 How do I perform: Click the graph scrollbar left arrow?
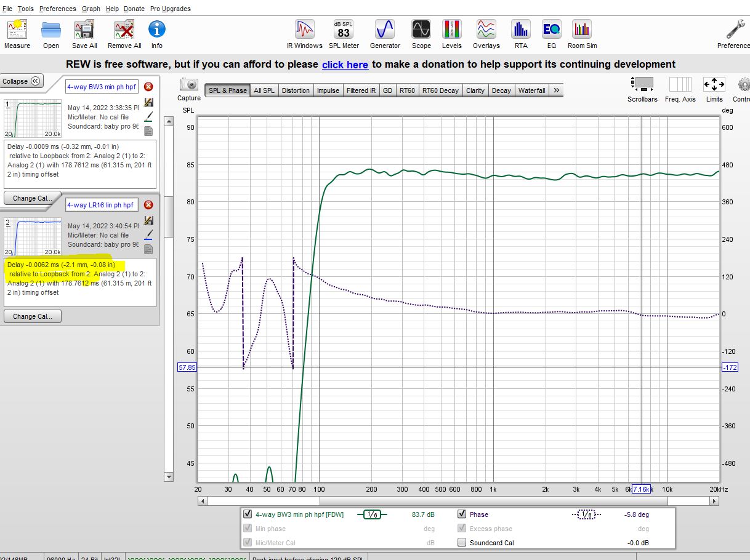pyautogui.click(x=202, y=501)
